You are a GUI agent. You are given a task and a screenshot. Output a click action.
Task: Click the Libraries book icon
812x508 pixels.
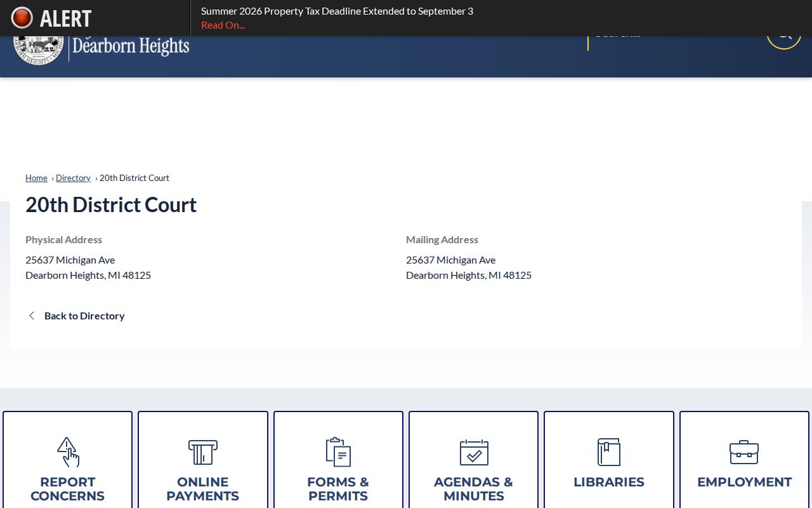point(609,452)
